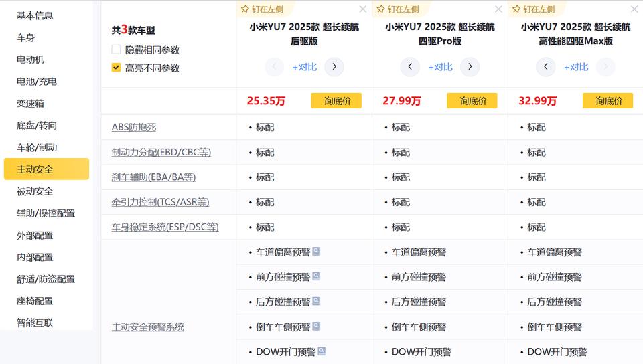Click the 25.35万 price text
Viewport: 643px width, 364px height.
pyautogui.click(x=266, y=101)
